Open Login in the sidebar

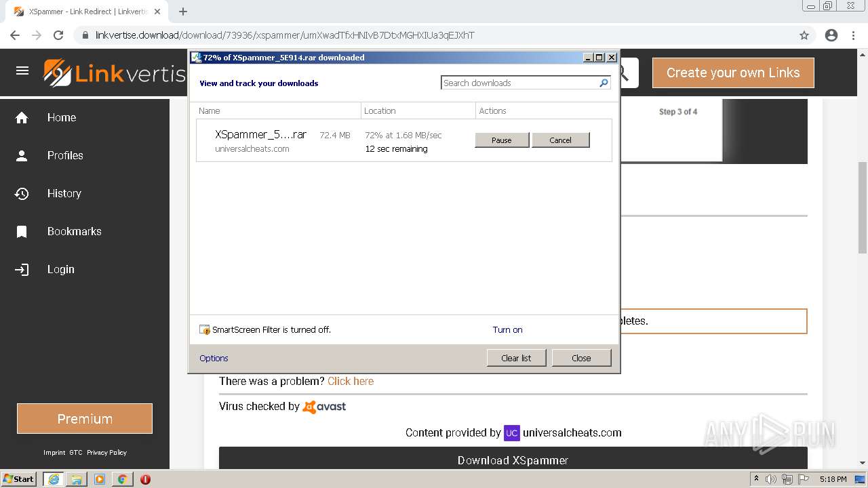60,269
